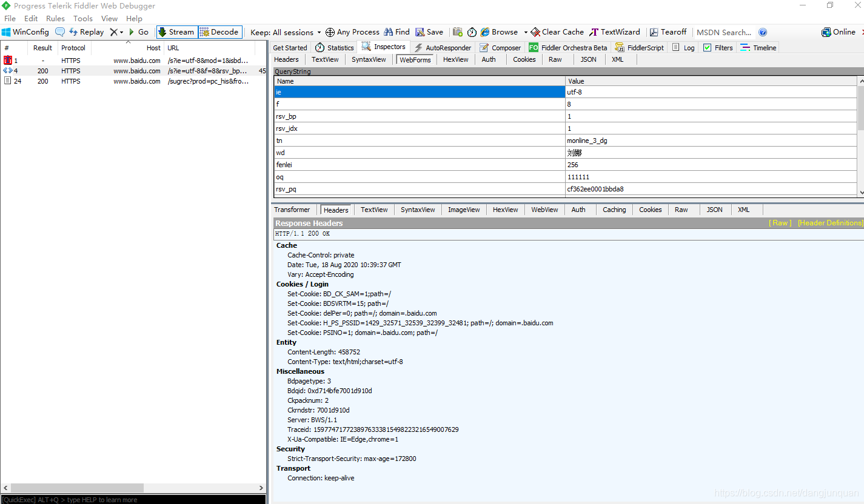This screenshot has height=504, width=864.
Task: Select request Raw tab
Action: [555, 59]
